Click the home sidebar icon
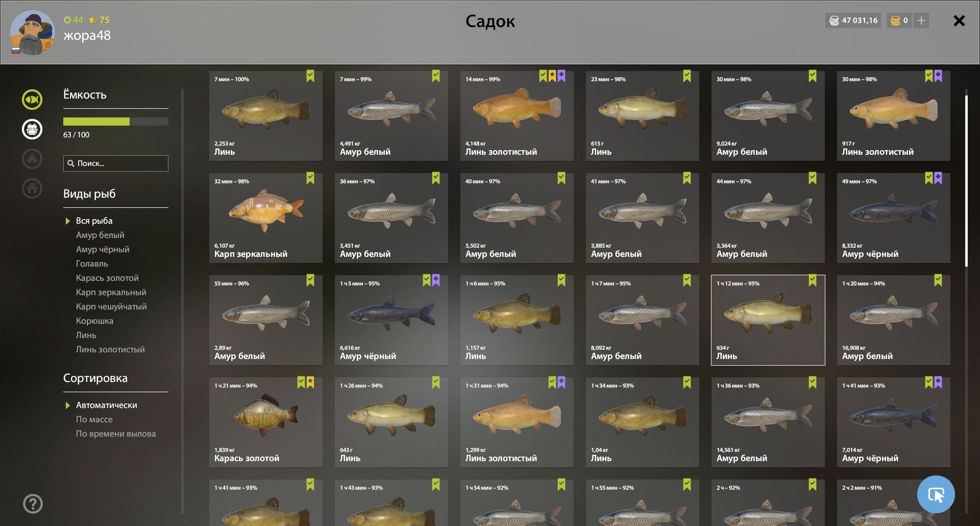 pyautogui.click(x=32, y=188)
